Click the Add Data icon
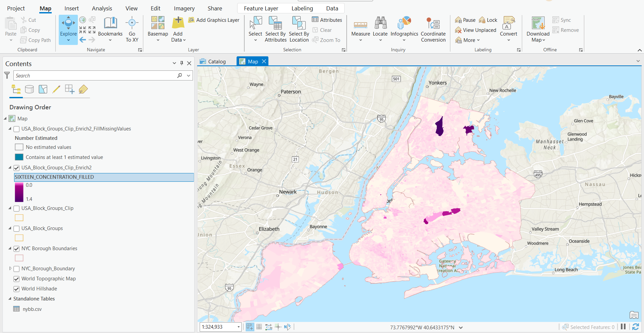 178,23
